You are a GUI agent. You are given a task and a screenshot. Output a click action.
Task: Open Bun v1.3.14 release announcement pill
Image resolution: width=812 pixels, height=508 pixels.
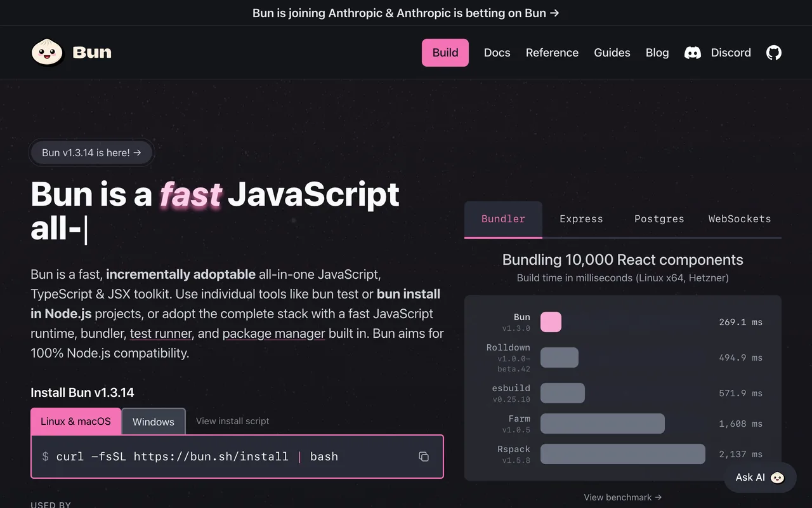point(91,152)
